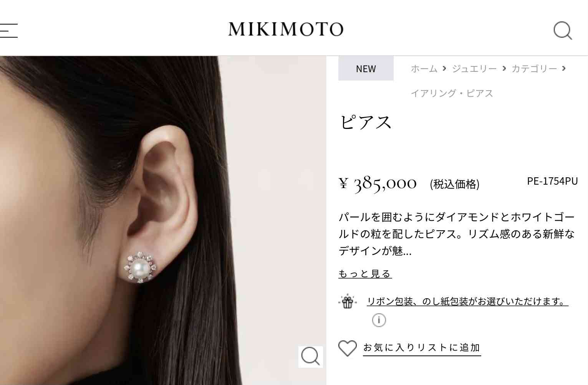The width and height of the screenshot is (588, 385).
Task: Open the ジュエリー breadcrumb link
Action: pos(474,69)
